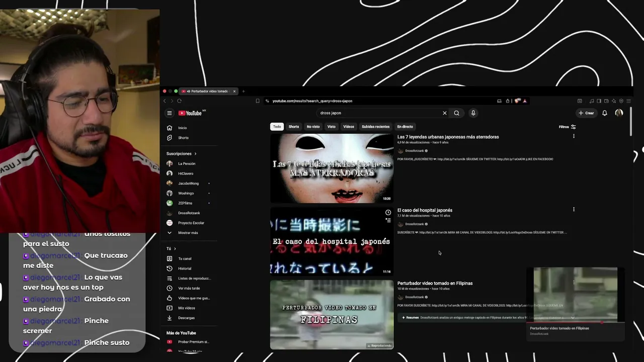Click title Las 7 leyendas urbanas japonesas
The image size is (644, 362).
tap(448, 137)
